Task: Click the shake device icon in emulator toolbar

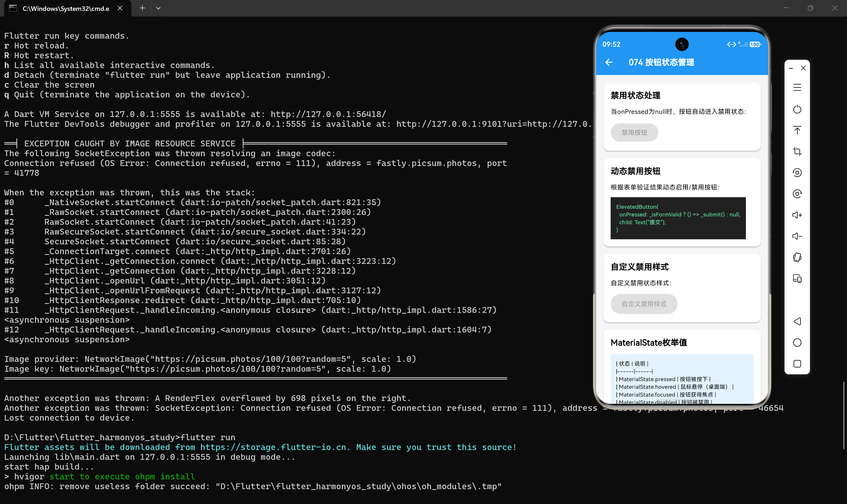Action: pyautogui.click(x=797, y=258)
